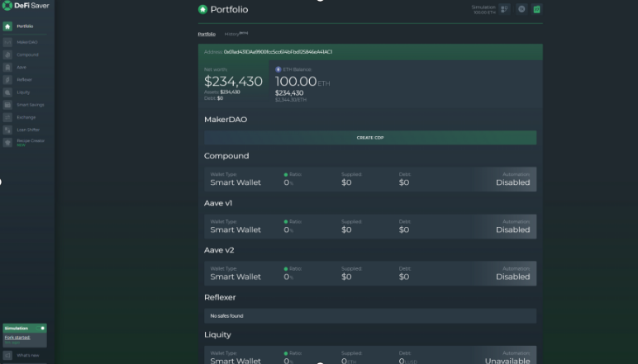Open the Exchange arrows icon in sidebar

coord(7,117)
